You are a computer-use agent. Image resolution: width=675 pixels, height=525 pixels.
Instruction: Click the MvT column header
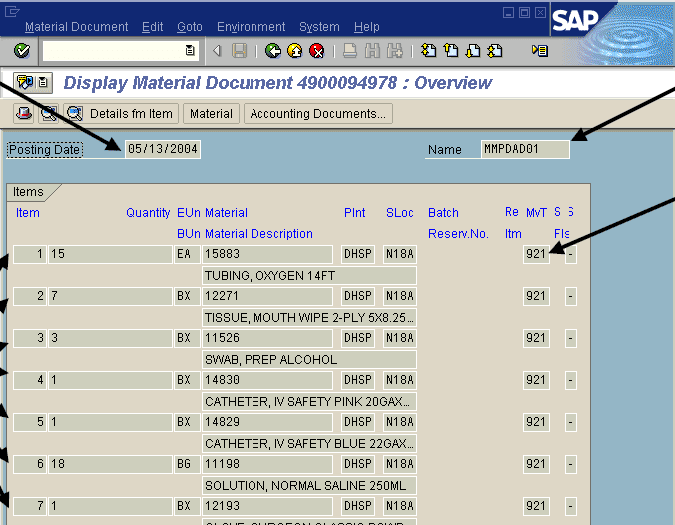click(x=536, y=213)
